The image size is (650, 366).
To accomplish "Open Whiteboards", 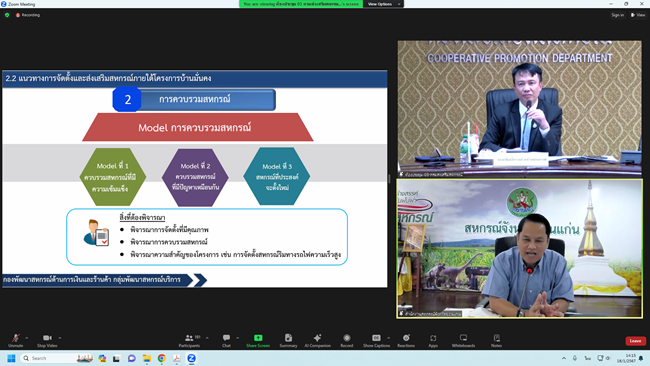I will [463, 340].
